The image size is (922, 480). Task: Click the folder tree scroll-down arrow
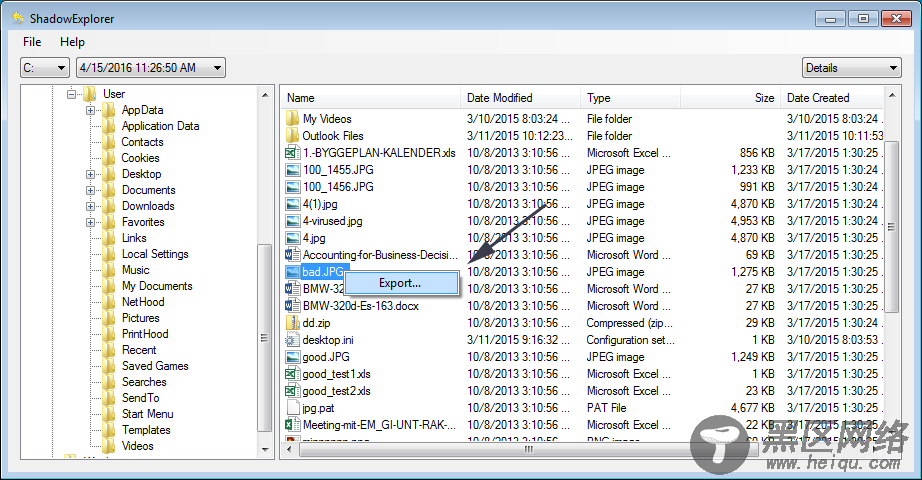pos(265,449)
